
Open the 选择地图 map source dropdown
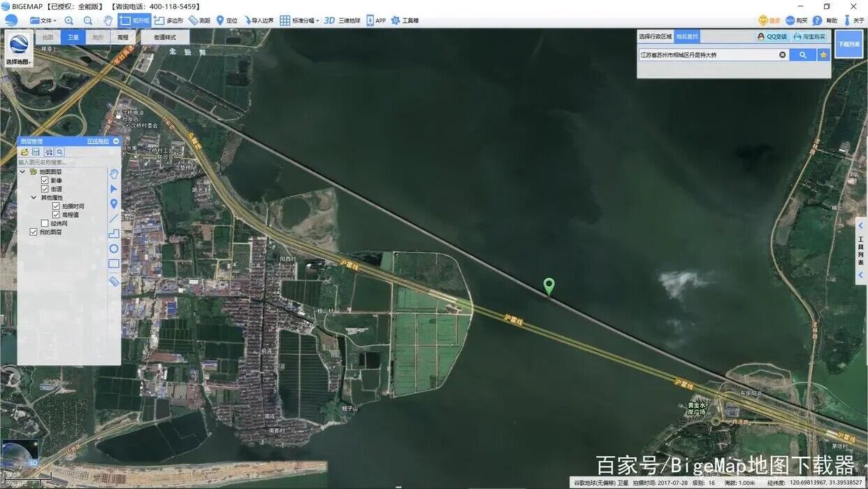pos(19,49)
